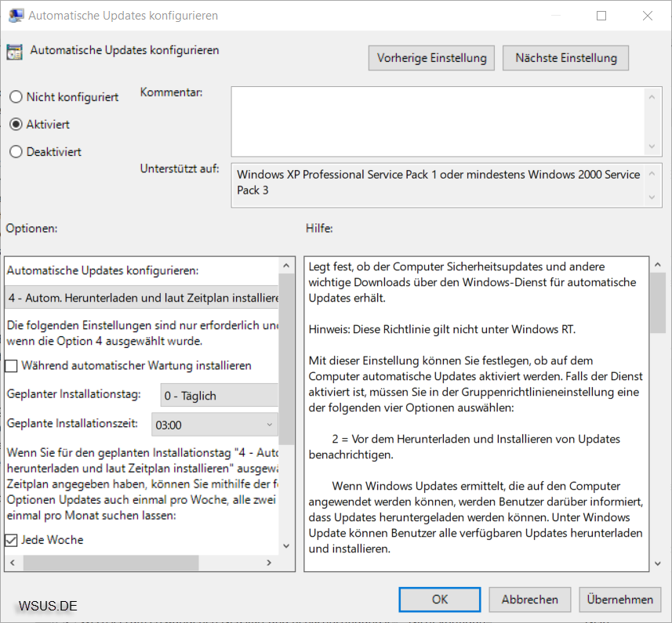
Task: Click the Hinweis Windows RT help line
Action: (x=441, y=329)
